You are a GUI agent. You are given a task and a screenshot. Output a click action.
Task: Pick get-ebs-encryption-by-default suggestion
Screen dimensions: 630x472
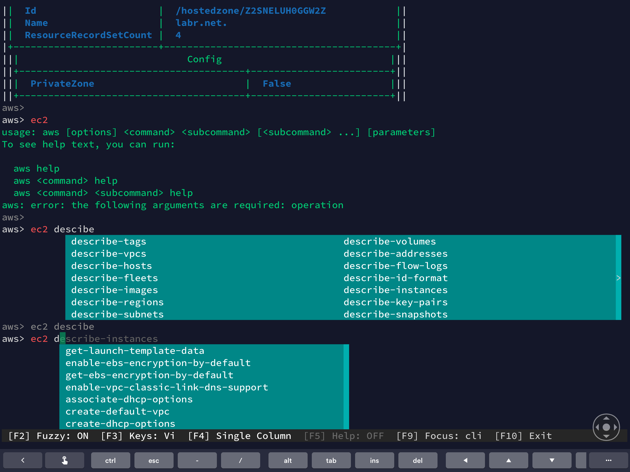(x=149, y=375)
